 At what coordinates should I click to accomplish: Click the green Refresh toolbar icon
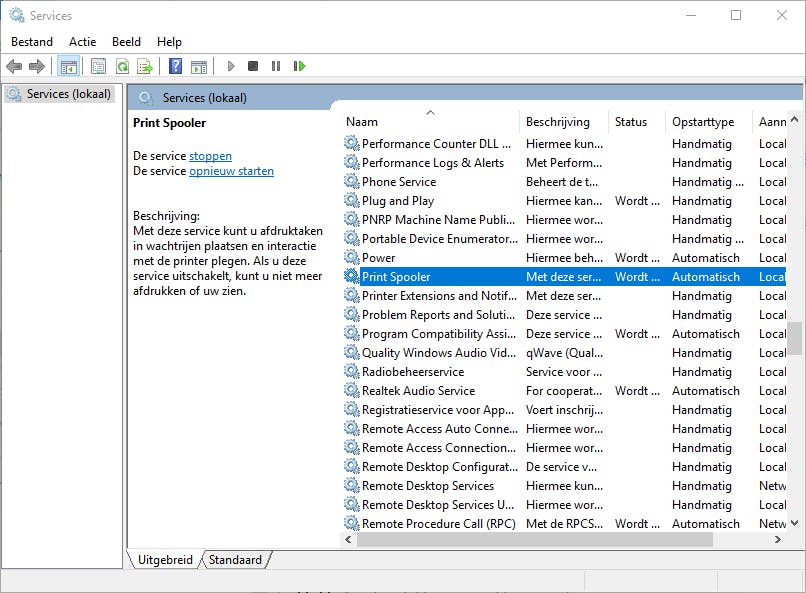(122, 66)
